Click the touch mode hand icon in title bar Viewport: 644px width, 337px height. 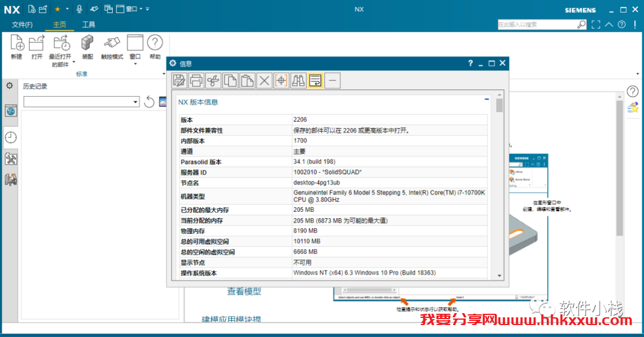tap(94, 8)
